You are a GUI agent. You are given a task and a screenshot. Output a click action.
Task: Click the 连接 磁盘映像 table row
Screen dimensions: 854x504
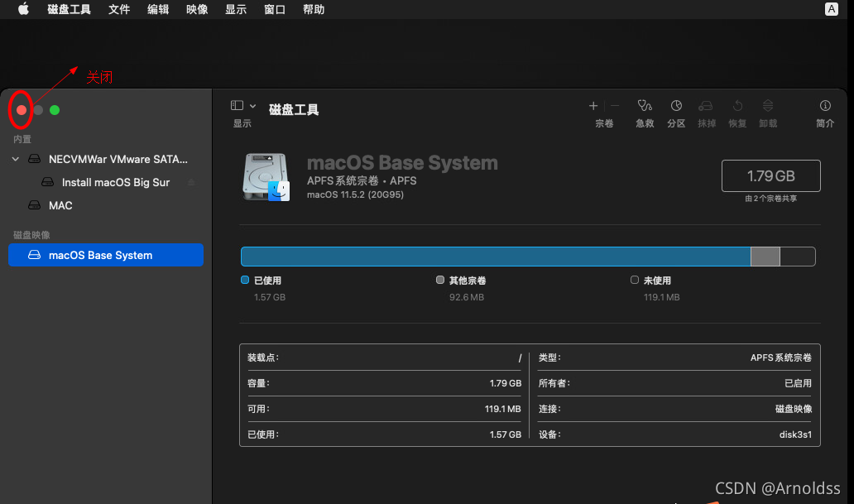[x=674, y=409]
